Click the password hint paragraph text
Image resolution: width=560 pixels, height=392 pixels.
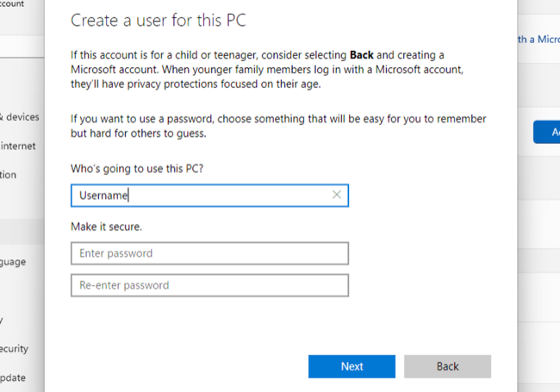point(277,126)
